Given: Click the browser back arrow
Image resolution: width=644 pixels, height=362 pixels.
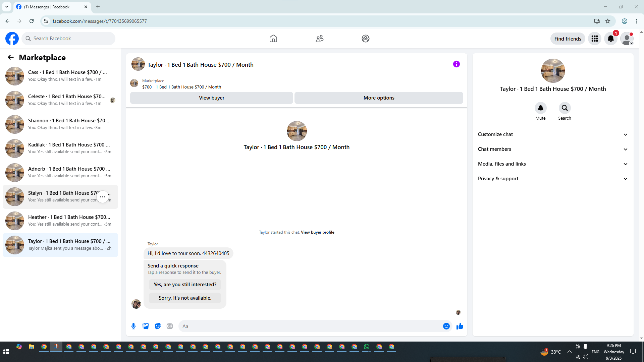Looking at the screenshot, I should click(x=7, y=21).
